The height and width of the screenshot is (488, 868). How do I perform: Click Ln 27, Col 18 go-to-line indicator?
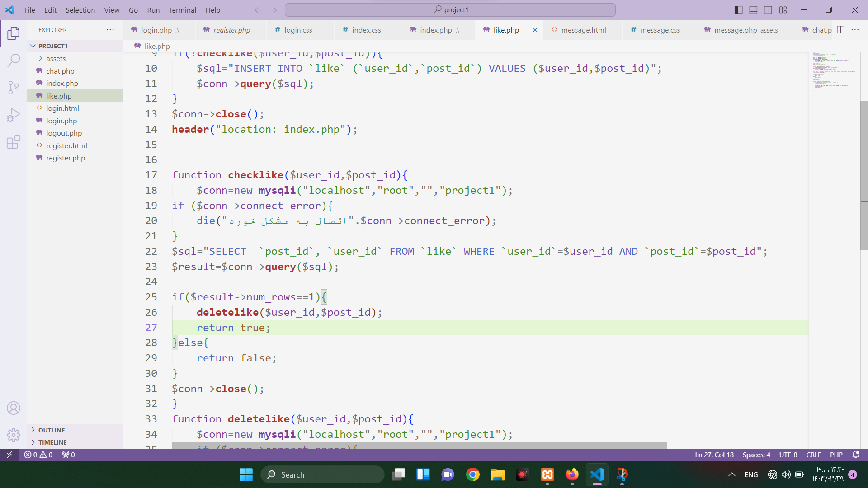pos(714,455)
